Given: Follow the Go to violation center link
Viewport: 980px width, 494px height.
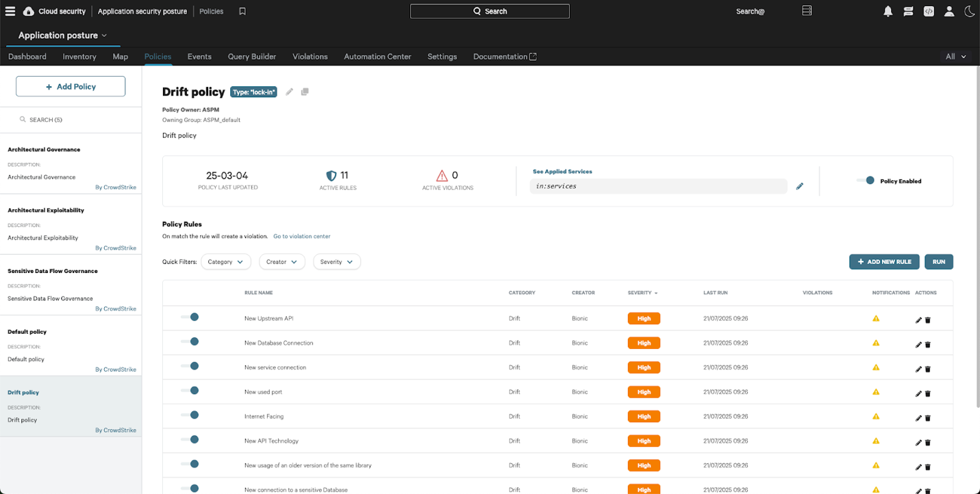Looking at the screenshot, I should pyautogui.click(x=301, y=236).
